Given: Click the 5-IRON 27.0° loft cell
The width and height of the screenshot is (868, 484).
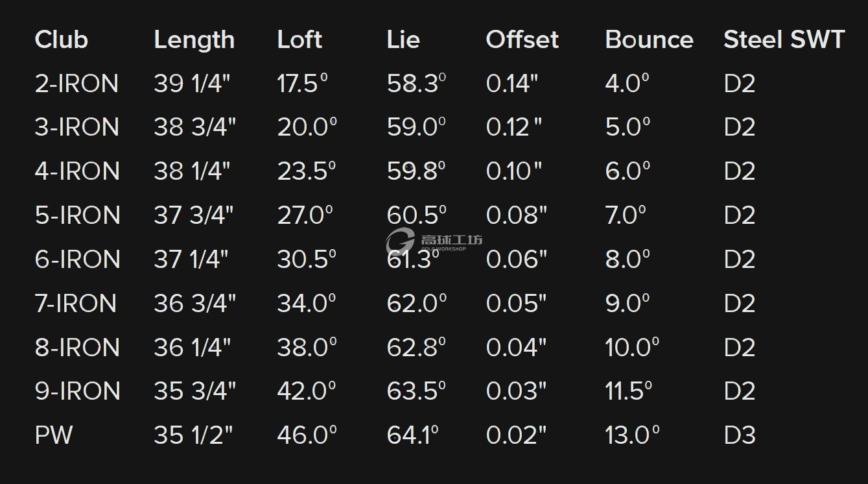Looking at the screenshot, I should (305, 215).
